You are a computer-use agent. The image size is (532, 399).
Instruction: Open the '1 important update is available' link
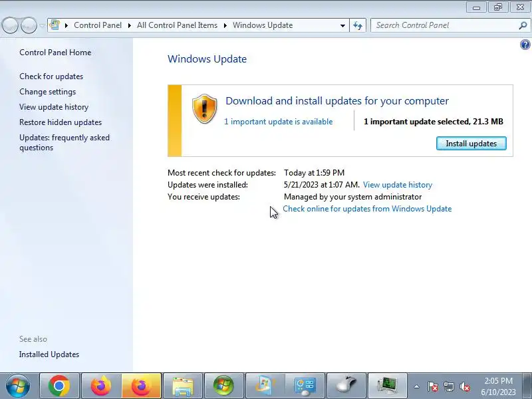point(278,122)
